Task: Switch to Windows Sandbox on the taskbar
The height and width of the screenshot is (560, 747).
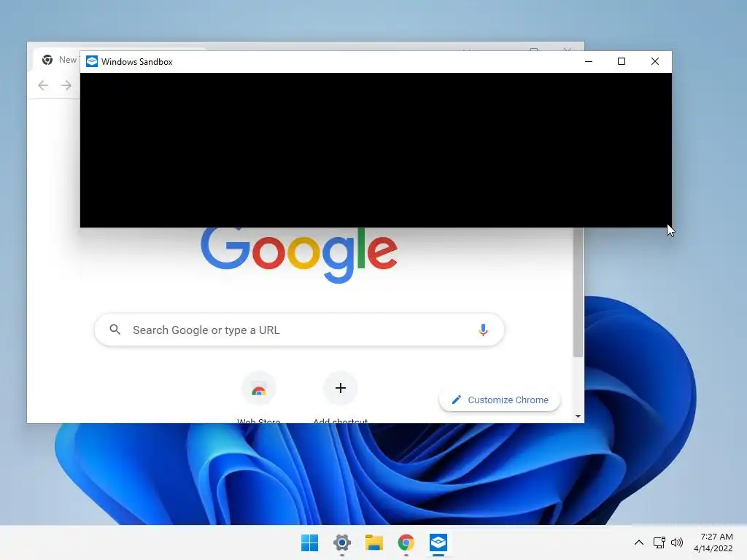Action: tap(438, 542)
